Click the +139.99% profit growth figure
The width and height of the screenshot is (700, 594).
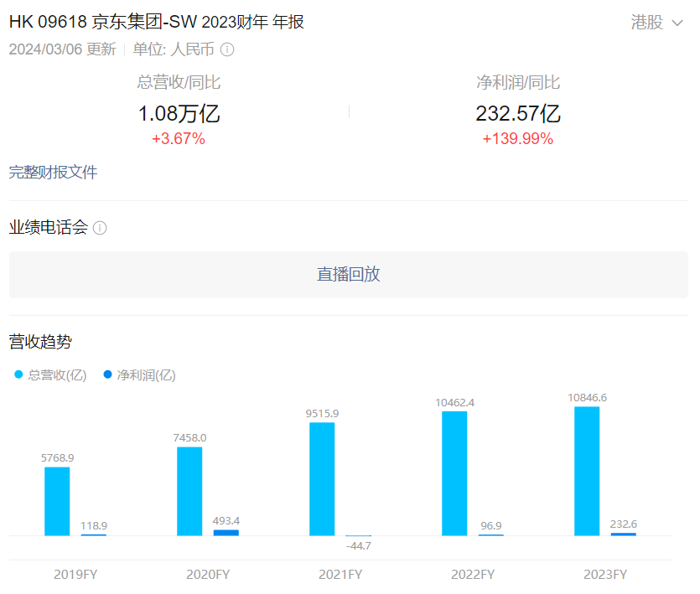[x=518, y=139]
